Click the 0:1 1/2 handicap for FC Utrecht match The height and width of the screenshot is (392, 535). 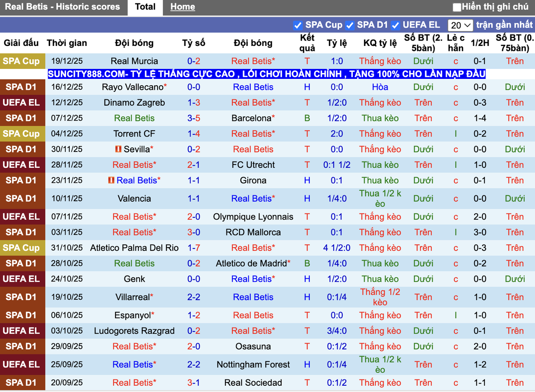click(337, 165)
